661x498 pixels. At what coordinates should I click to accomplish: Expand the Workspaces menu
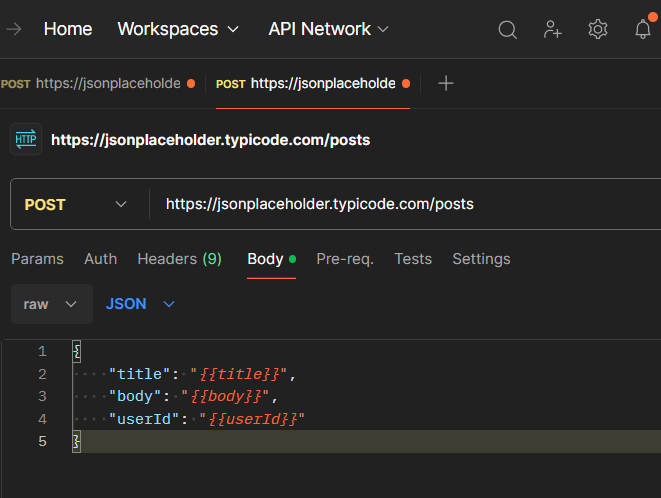point(179,30)
